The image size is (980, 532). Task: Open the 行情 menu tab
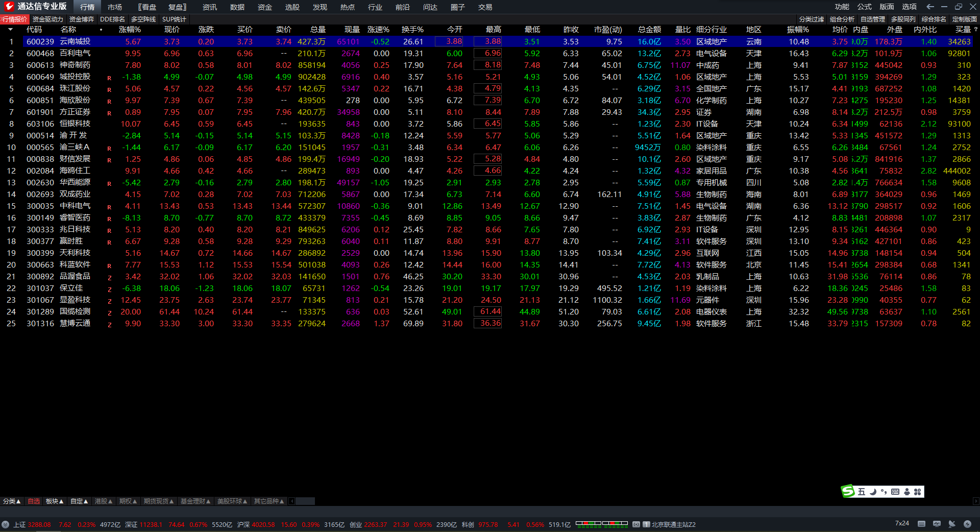click(87, 7)
